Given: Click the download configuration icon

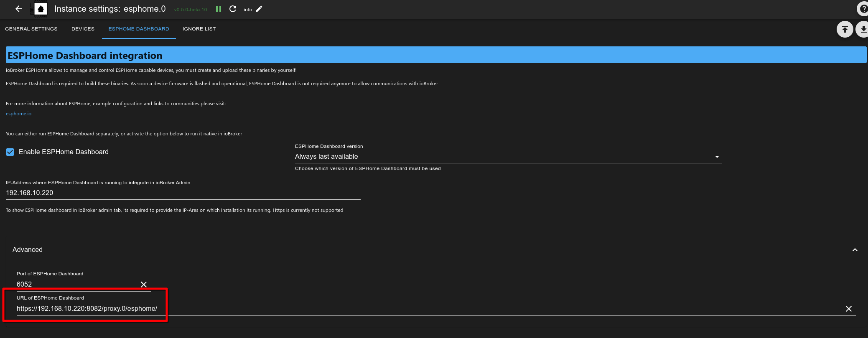Looking at the screenshot, I should (x=863, y=29).
